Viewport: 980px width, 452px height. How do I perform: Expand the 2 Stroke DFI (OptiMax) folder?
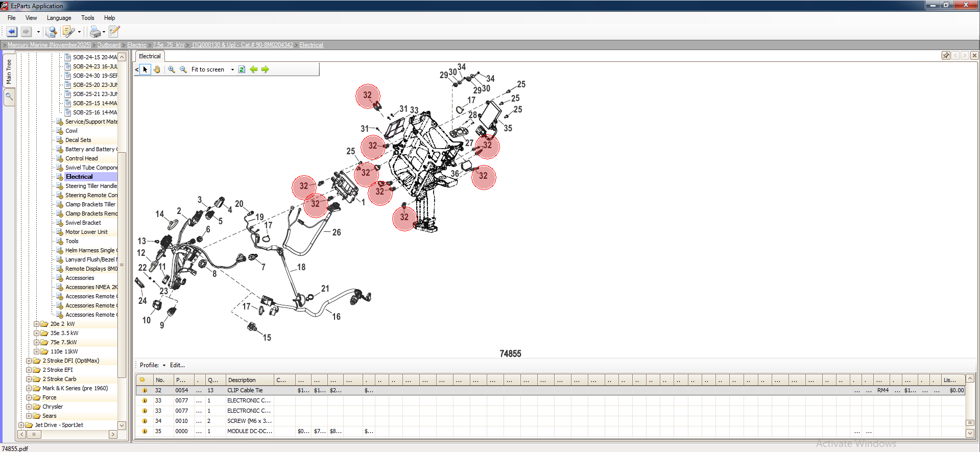click(29, 361)
